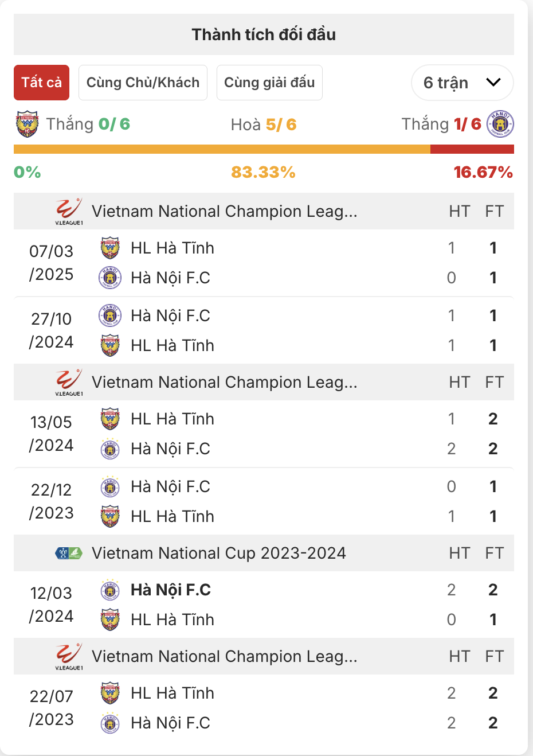Switch to Cùng Chủ/Khách filter
This screenshot has width=533, height=756.
click(x=143, y=83)
